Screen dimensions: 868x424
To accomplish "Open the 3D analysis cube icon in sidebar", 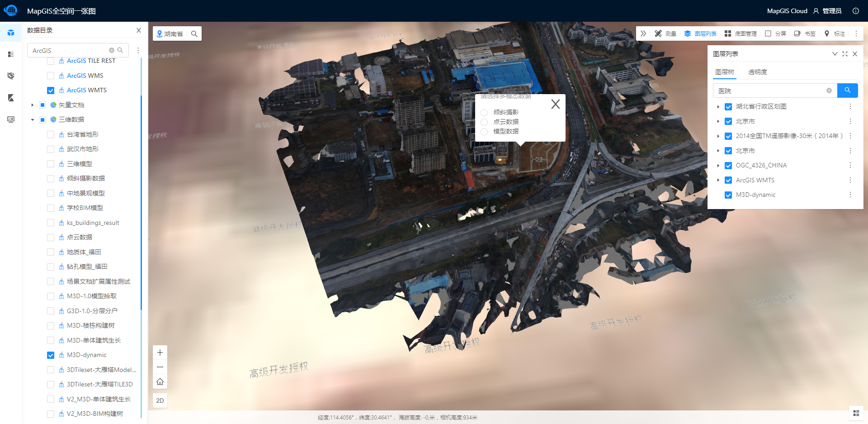I will pyautogui.click(x=11, y=76).
